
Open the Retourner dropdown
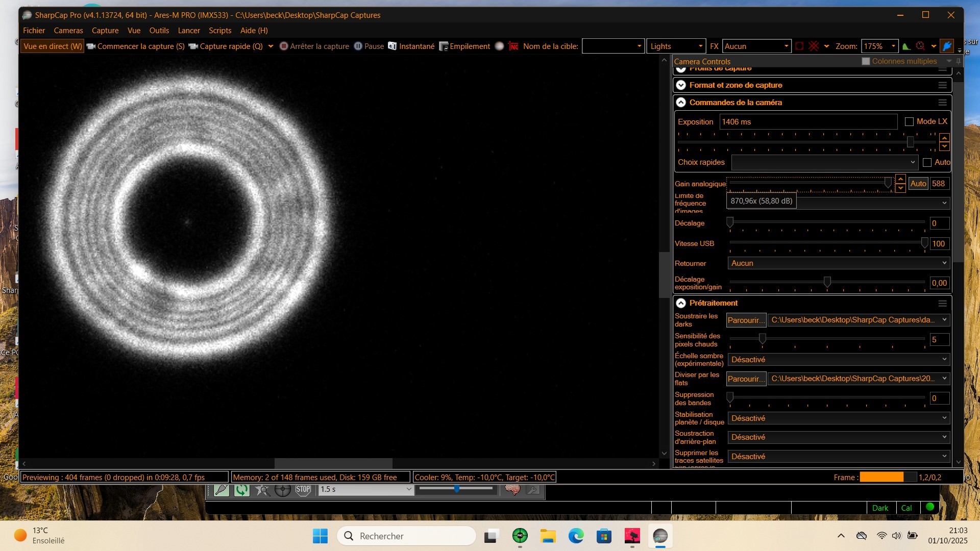tap(839, 263)
